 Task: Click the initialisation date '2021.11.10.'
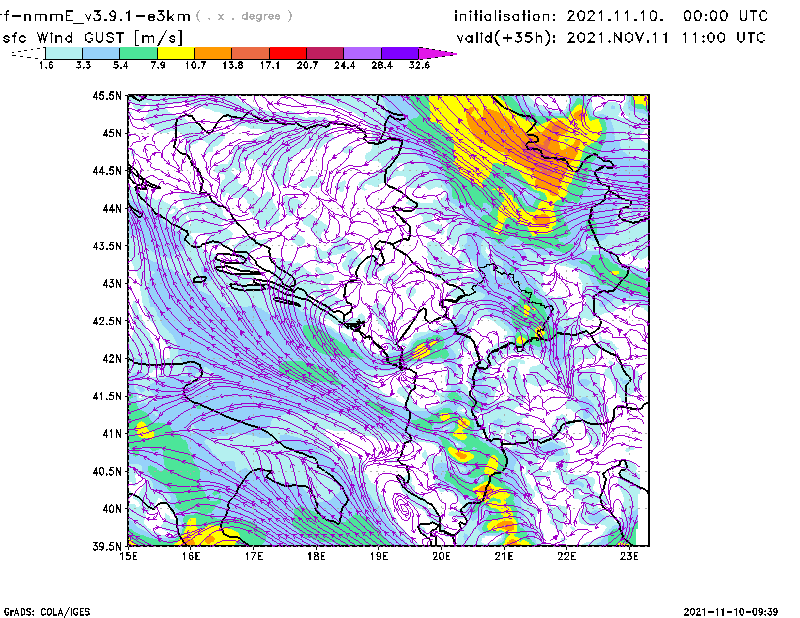(x=615, y=16)
